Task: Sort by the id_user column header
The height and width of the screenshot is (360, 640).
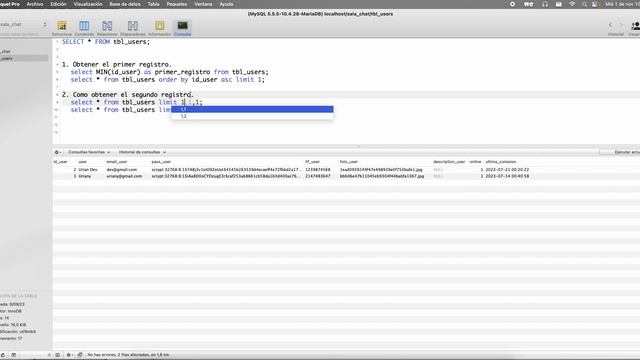Action: point(60,162)
